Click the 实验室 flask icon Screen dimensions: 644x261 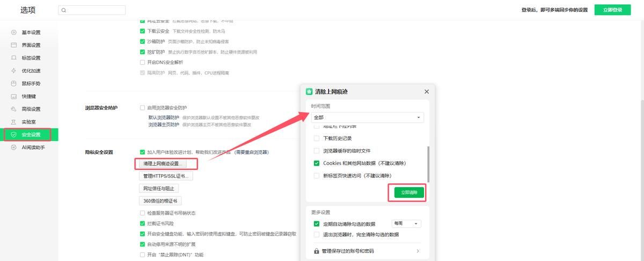coord(14,122)
